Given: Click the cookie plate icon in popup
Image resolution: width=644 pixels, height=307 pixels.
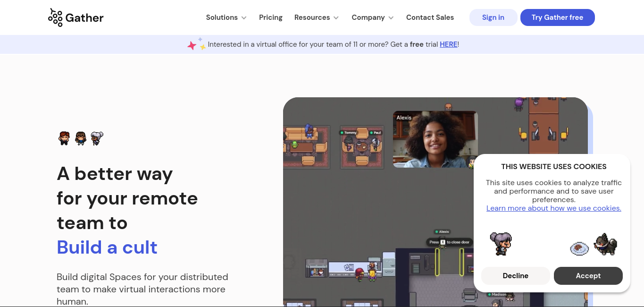Looking at the screenshot, I should pyautogui.click(x=579, y=248).
